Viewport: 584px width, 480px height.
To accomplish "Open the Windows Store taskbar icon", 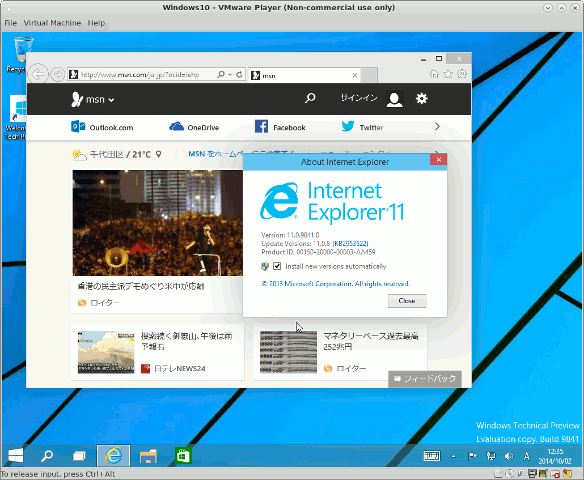I will click(x=183, y=455).
